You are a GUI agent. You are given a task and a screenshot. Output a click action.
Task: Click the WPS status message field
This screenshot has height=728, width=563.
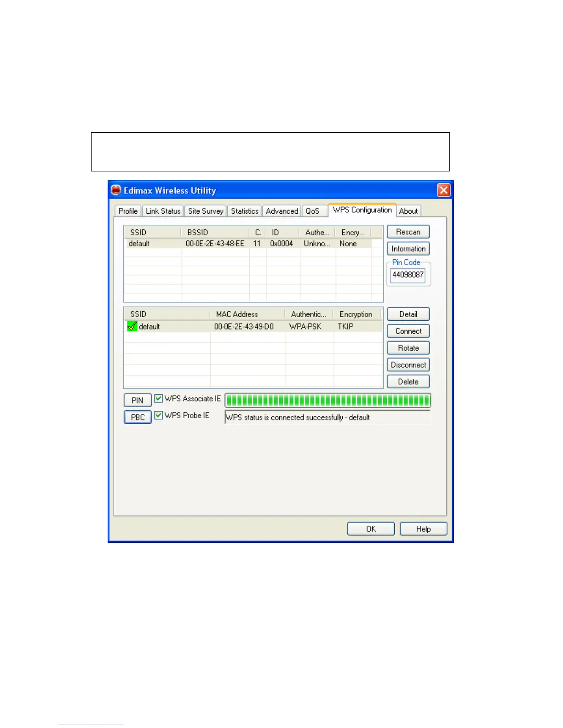328,417
